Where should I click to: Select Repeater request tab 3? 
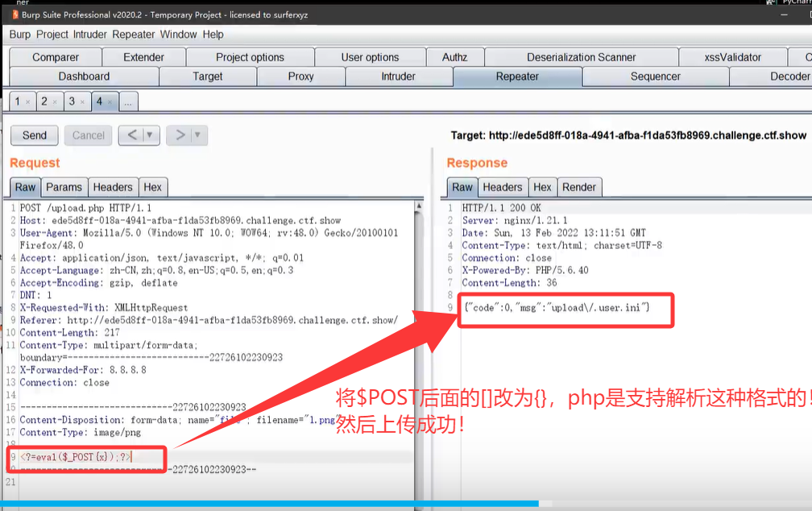pyautogui.click(x=72, y=102)
